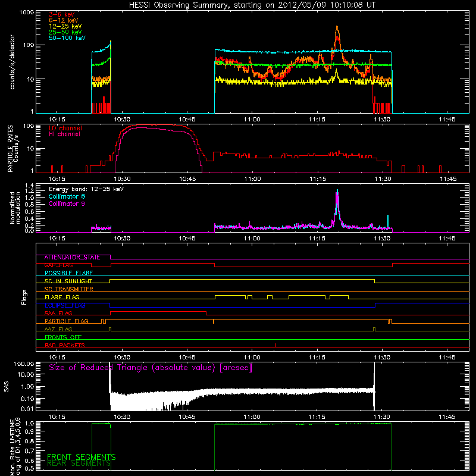Select the 3-6 keV legend entry

pos(62,14)
